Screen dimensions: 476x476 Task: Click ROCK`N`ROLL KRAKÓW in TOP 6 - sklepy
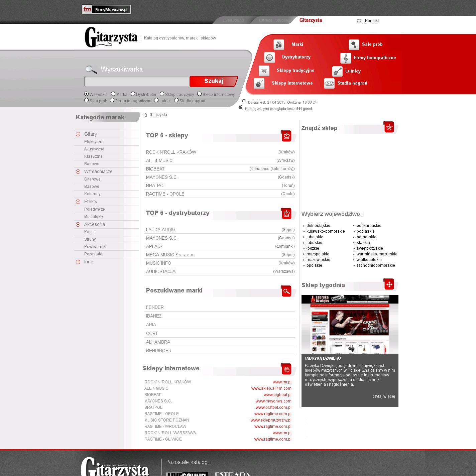171,152
